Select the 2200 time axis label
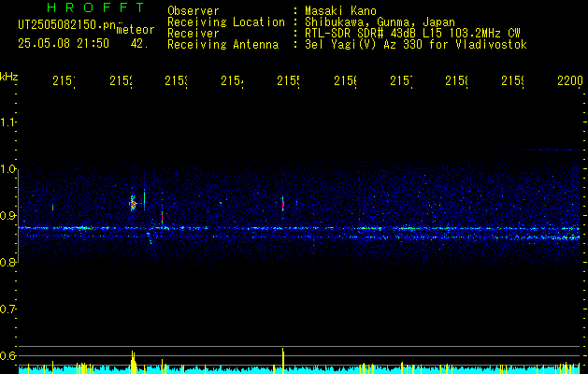 click(x=570, y=80)
